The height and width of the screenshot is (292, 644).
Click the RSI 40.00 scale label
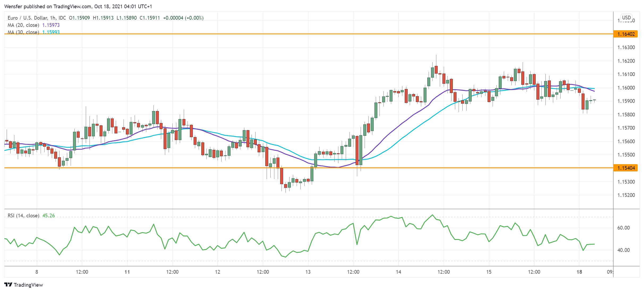tap(623, 250)
